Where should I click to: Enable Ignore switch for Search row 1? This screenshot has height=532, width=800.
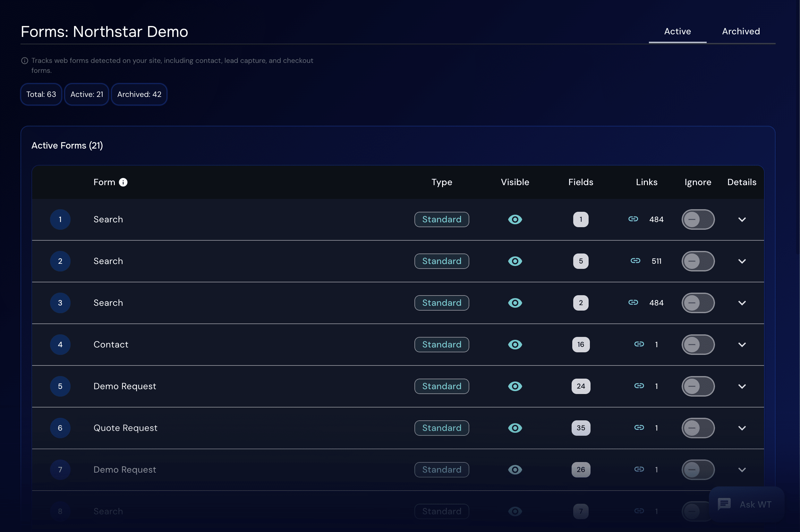(x=698, y=219)
